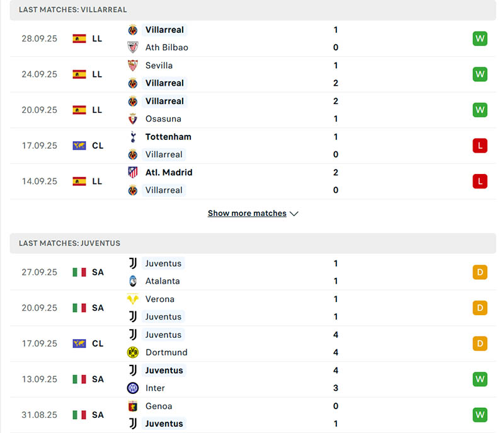Screen dimensions: 504x433
Task: Click the green W badge for Inter match
Action: (480, 379)
